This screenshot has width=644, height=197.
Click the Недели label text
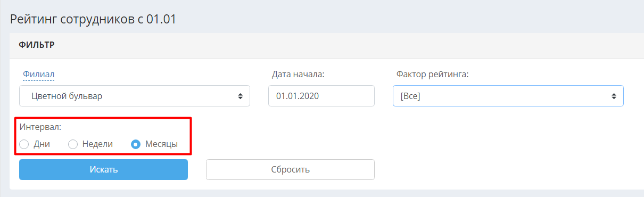tap(97, 144)
